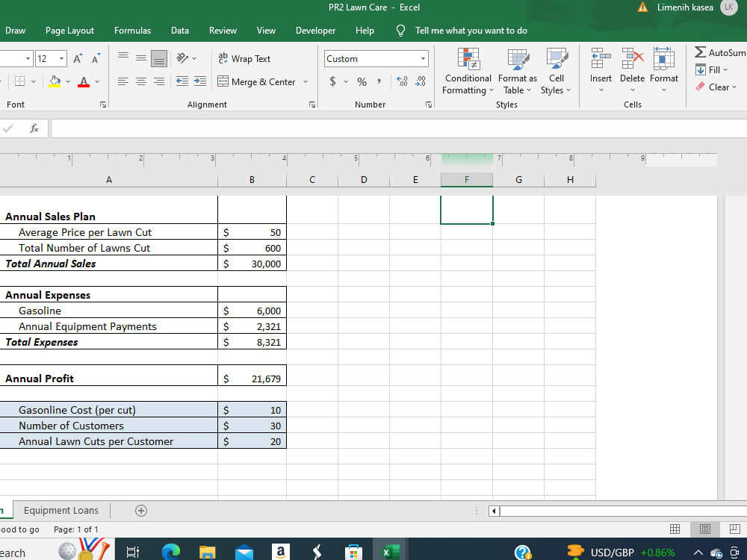Open the View tab
The width and height of the screenshot is (747, 560).
266,31
